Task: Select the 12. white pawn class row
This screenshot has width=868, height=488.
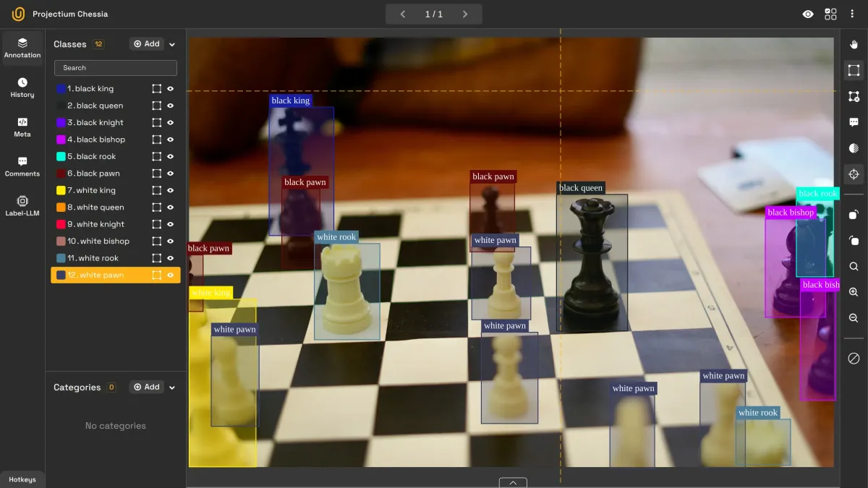Action: click(x=116, y=275)
